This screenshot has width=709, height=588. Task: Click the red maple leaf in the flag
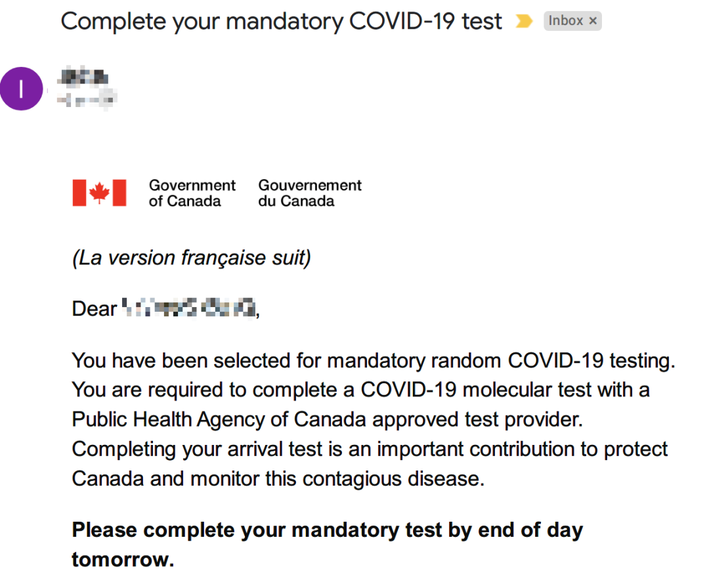pyautogui.click(x=100, y=193)
